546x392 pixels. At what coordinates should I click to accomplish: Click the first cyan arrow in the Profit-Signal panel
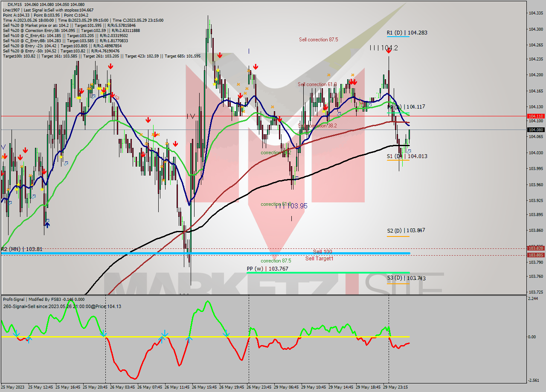16,333
